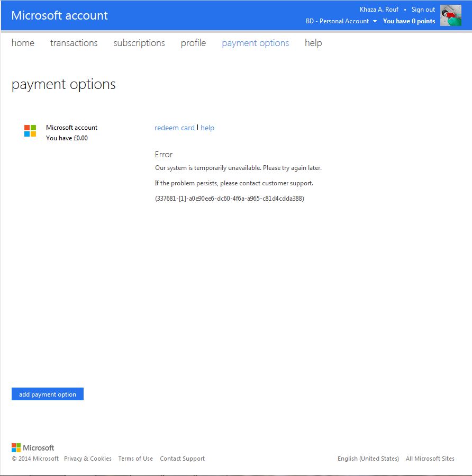
Task: Open the Privacy & Cookies footer link
Action: 88,459
